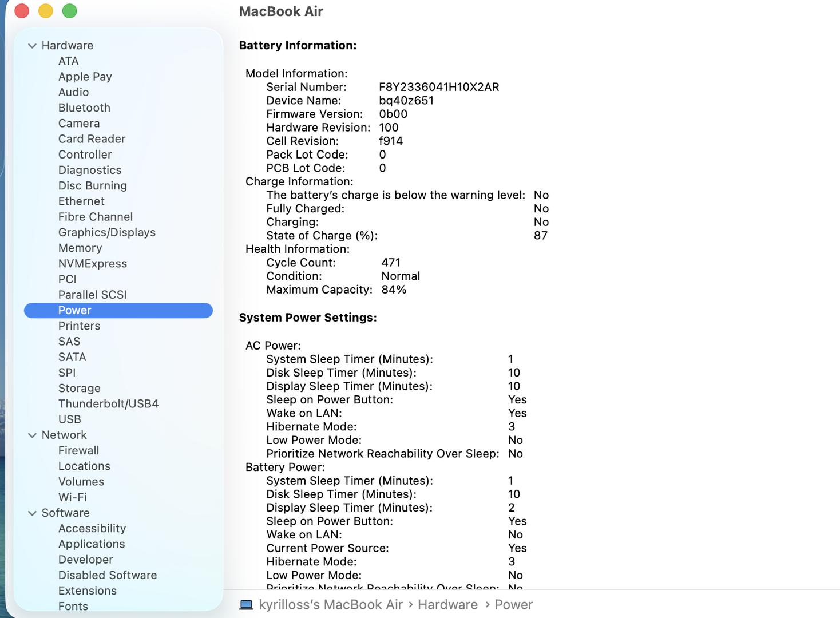Click the green zoom window button
This screenshot has width=840, height=618.
[x=70, y=11]
